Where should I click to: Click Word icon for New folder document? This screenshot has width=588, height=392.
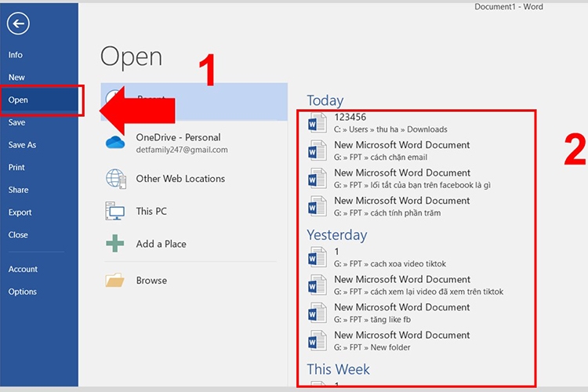(x=317, y=340)
